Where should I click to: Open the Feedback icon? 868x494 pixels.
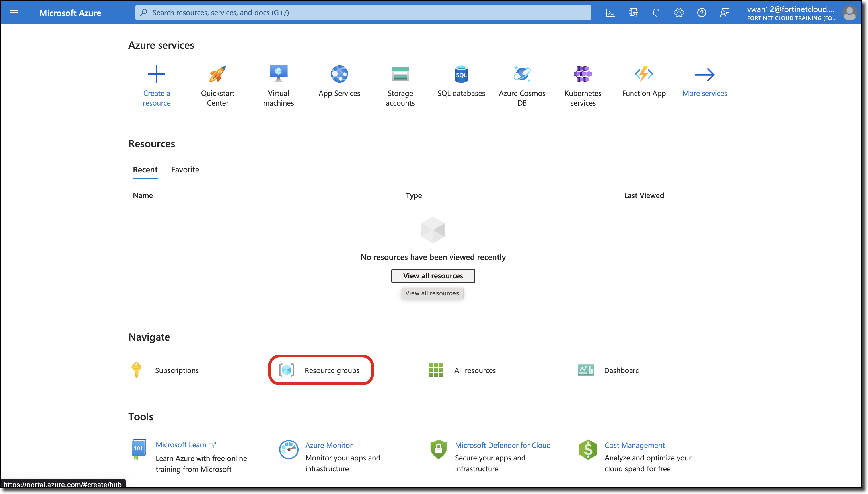click(x=724, y=13)
